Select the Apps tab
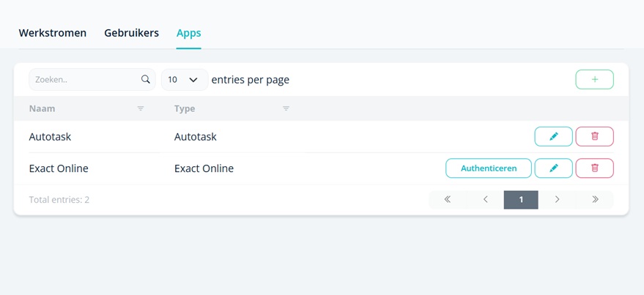 pos(188,33)
